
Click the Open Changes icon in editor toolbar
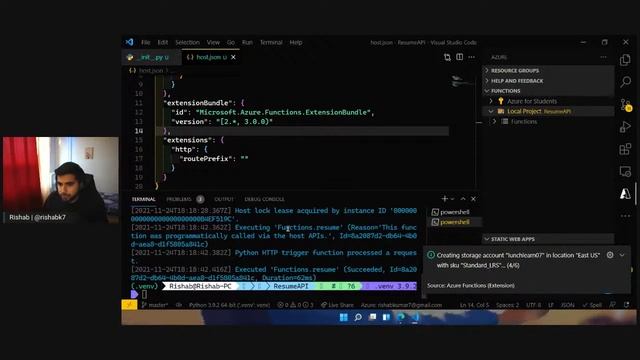tap(447, 57)
